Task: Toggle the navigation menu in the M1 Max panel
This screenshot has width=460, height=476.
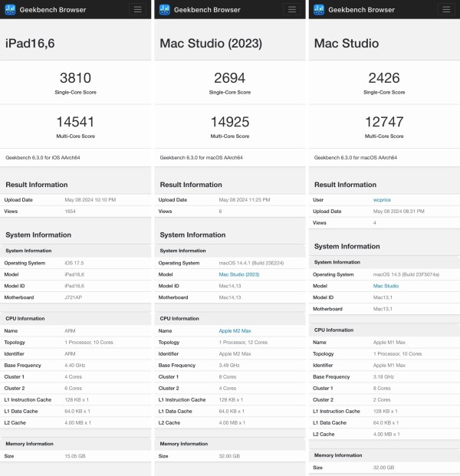Action: click(445, 9)
